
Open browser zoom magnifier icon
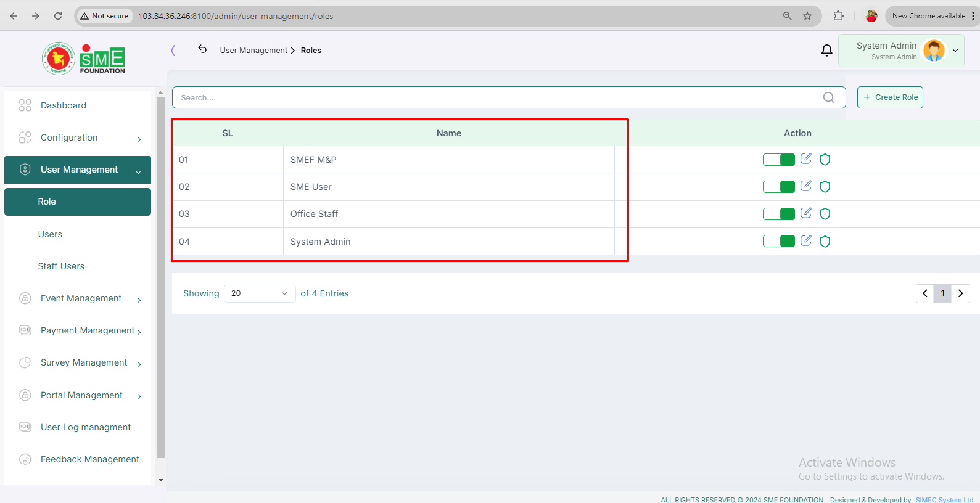click(788, 16)
